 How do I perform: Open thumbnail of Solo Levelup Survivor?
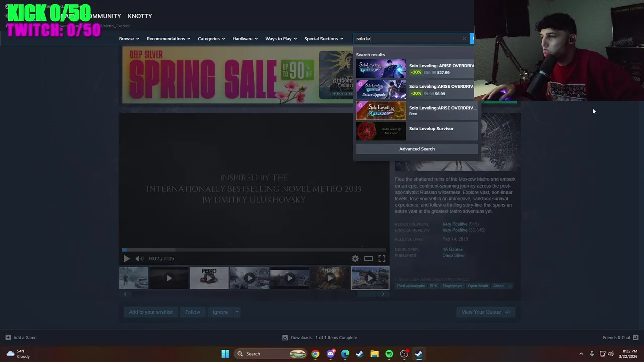(x=381, y=131)
